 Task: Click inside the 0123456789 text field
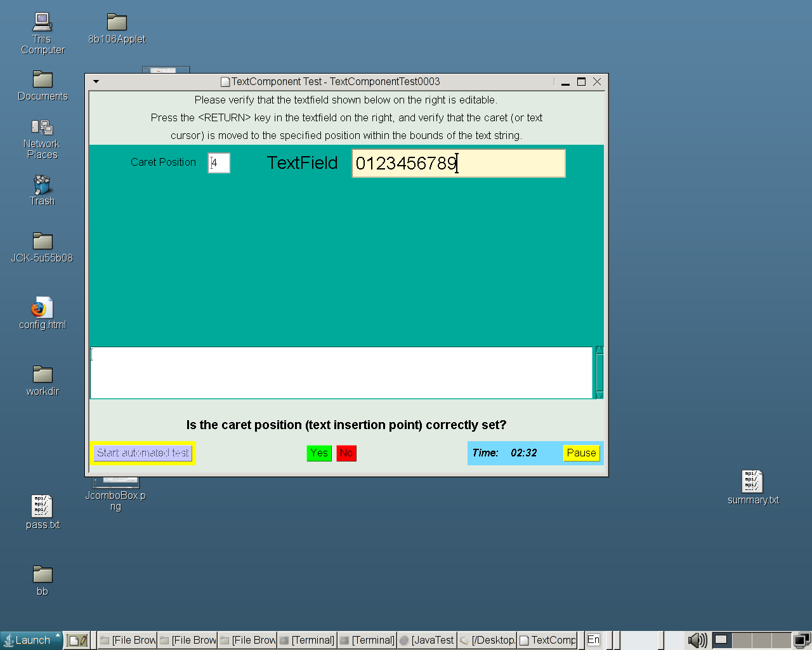(x=458, y=164)
